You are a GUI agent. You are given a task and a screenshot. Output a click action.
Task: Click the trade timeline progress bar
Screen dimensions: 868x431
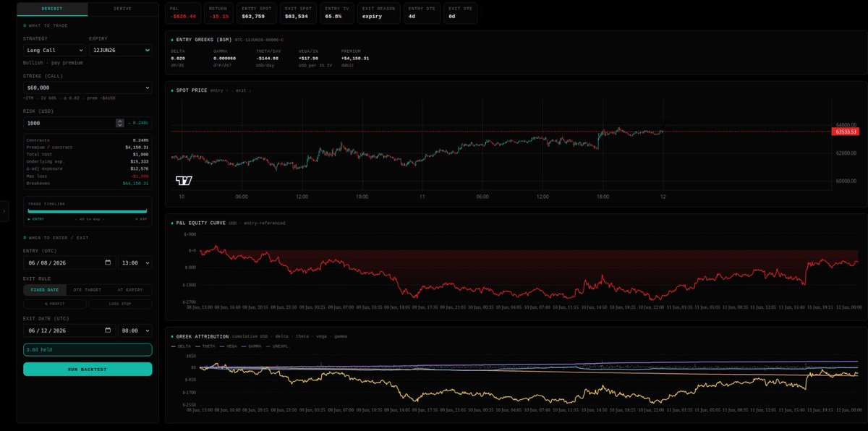(x=88, y=211)
